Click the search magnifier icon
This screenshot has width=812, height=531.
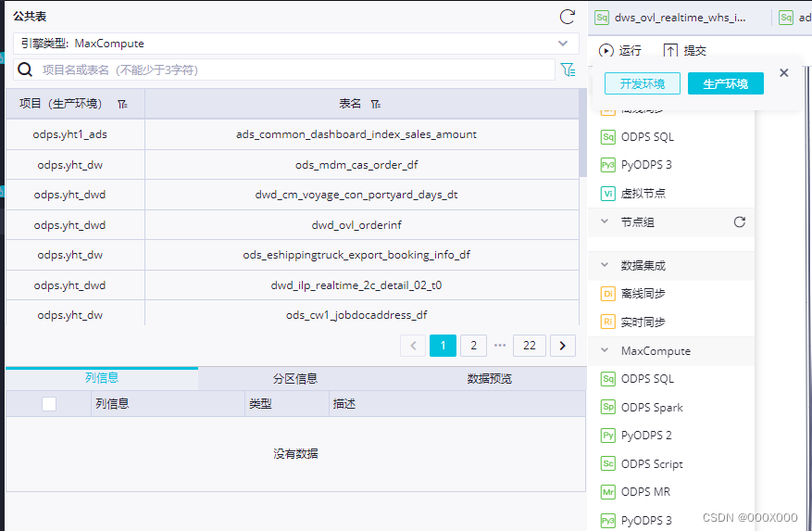click(25, 70)
